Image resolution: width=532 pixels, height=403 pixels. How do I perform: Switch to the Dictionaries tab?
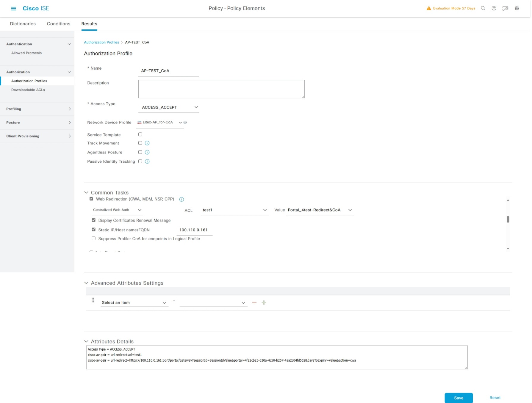pos(23,24)
